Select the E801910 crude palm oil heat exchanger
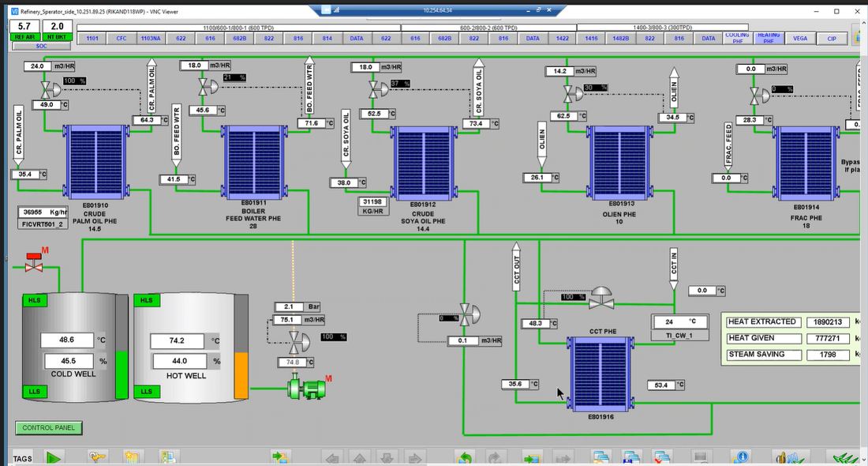The height and width of the screenshot is (466, 868). [95, 162]
